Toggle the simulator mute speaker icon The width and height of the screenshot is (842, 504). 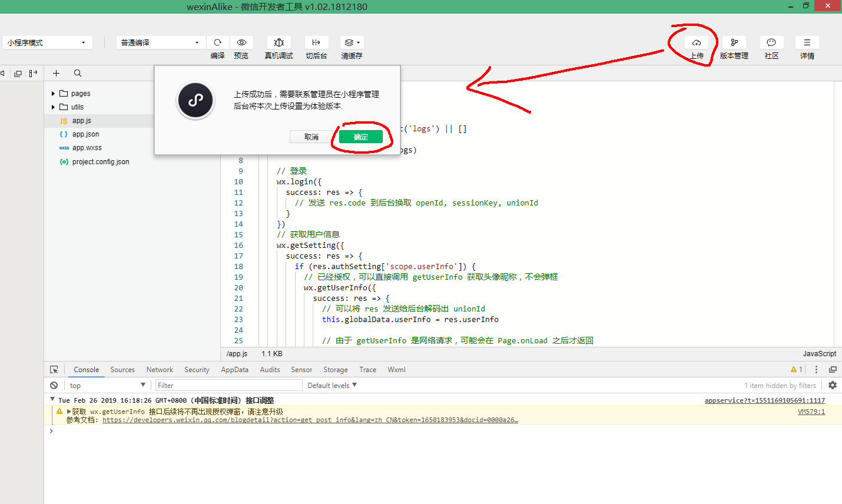coord(3,73)
